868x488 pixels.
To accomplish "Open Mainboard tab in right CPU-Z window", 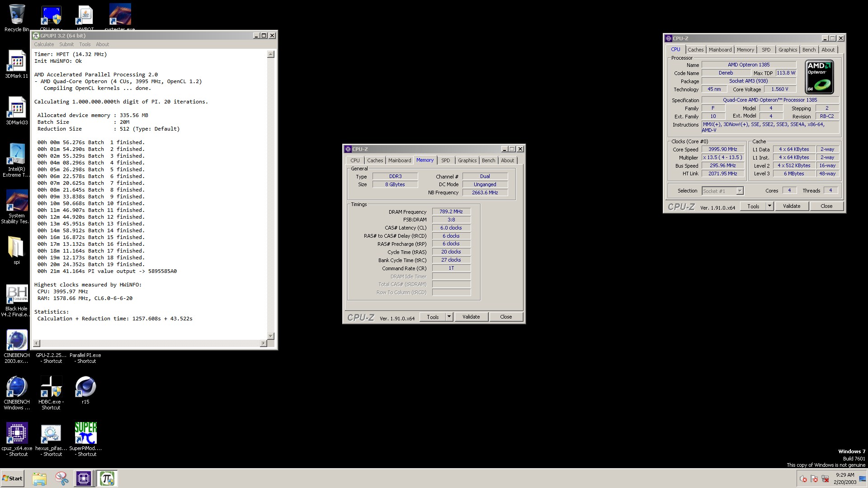I will coord(720,50).
